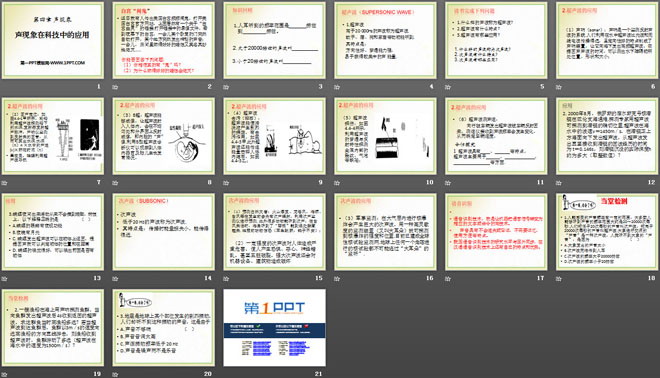Play animation star icon under slide 14
This screenshot has height=378, width=660.
(115, 278)
